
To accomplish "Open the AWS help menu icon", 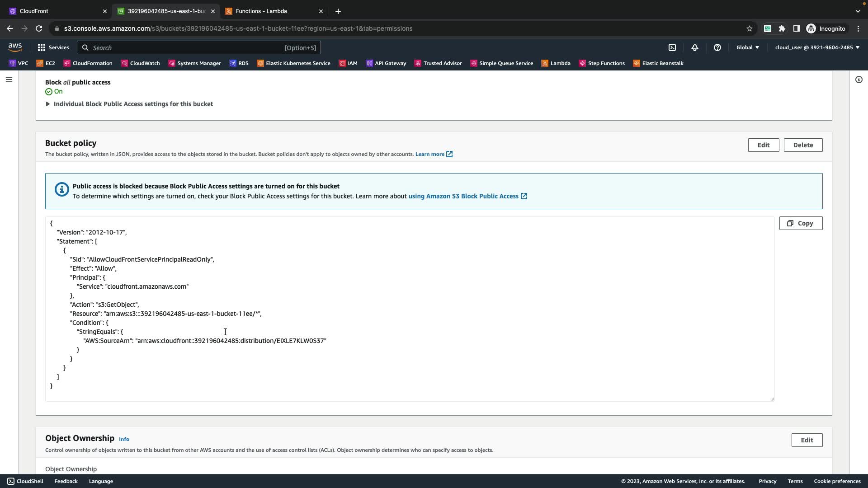I will tap(717, 47).
